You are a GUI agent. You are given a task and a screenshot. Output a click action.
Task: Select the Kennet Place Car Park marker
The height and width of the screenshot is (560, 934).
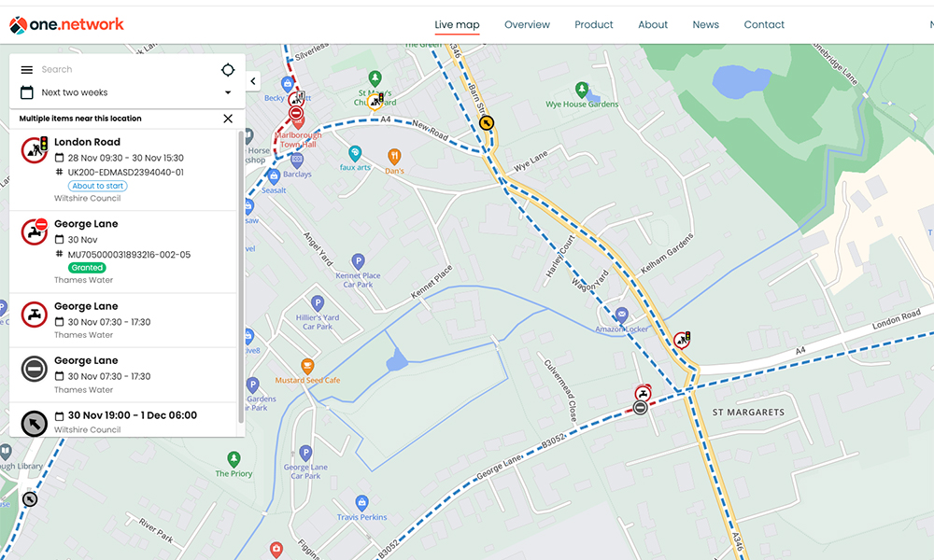(357, 261)
